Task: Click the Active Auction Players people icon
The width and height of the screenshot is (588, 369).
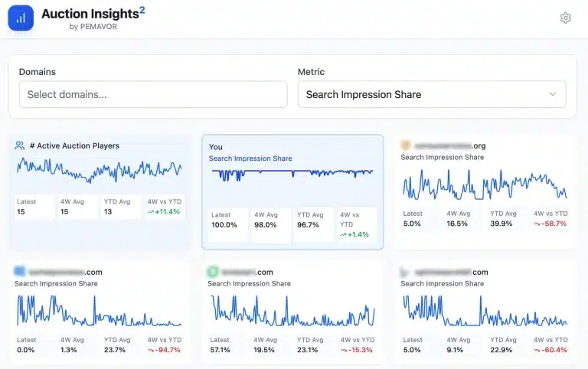Action: click(x=19, y=145)
